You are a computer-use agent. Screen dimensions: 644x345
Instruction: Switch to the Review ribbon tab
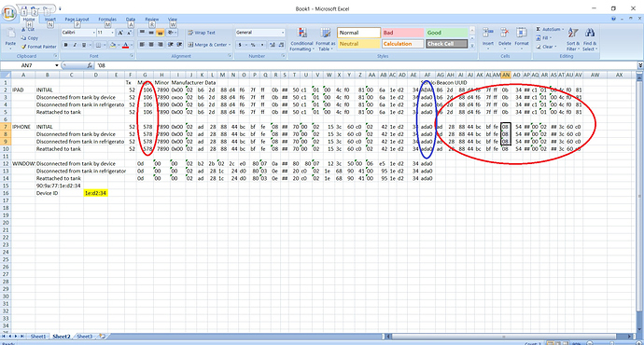tap(151, 20)
